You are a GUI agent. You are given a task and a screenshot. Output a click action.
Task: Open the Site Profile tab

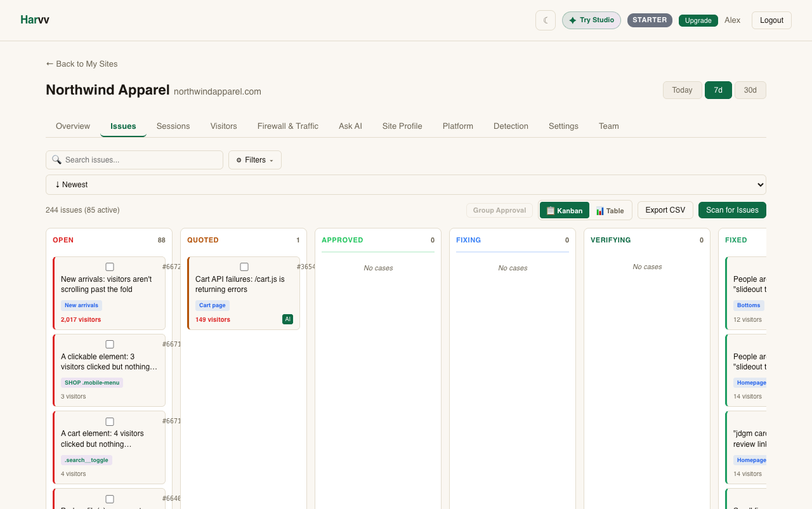(x=402, y=126)
